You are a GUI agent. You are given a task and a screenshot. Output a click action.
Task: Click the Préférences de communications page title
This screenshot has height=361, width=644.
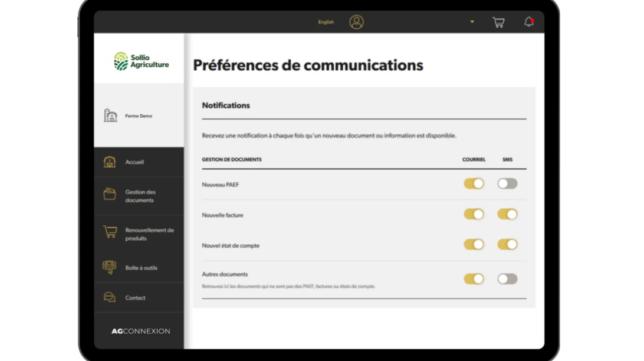coord(308,65)
